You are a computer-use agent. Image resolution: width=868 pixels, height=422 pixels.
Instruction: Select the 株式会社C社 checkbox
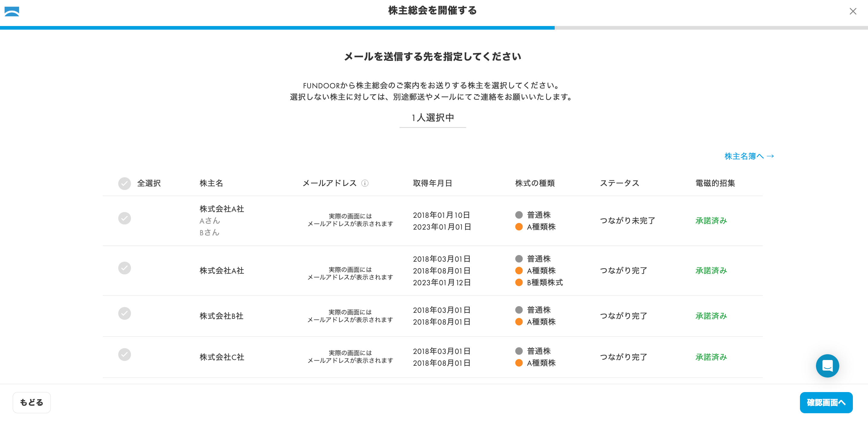[x=124, y=354]
